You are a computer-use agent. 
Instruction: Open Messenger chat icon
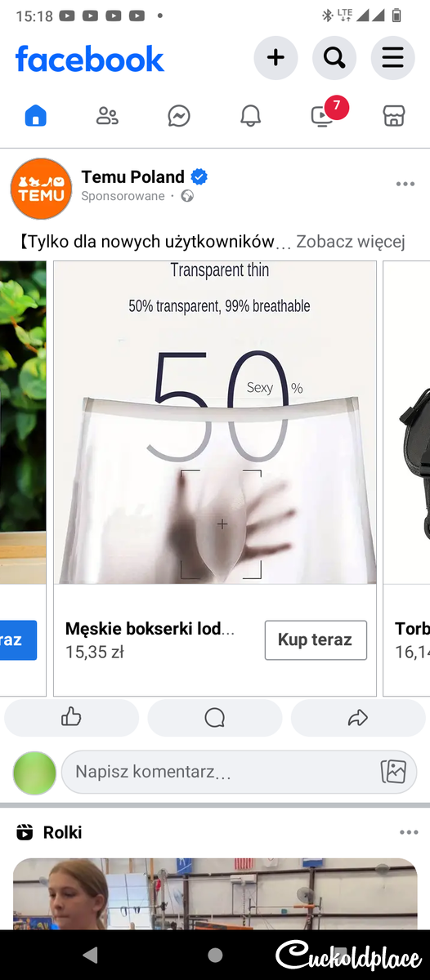pos(179,116)
